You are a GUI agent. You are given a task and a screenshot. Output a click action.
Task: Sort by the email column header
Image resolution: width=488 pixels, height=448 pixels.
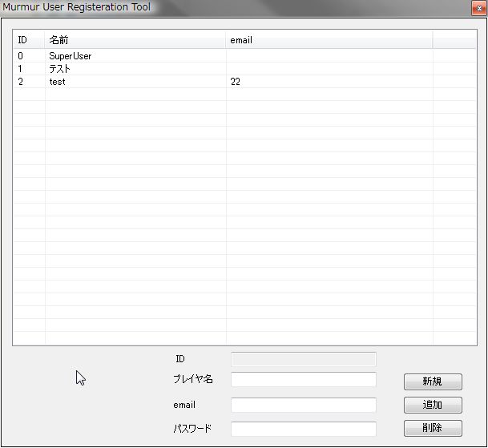click(329, 40)
